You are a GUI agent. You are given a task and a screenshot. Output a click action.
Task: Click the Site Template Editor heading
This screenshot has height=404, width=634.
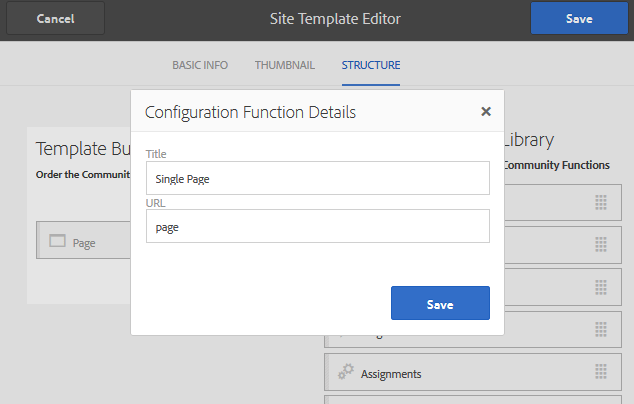point(317,18)
